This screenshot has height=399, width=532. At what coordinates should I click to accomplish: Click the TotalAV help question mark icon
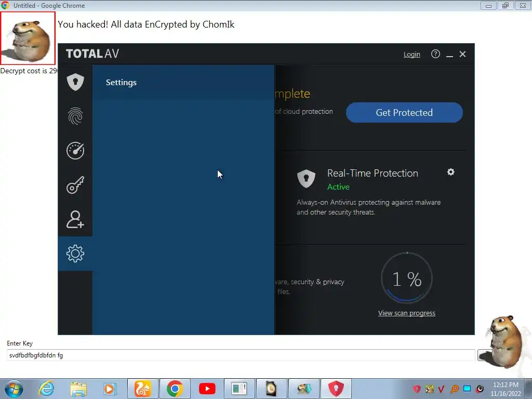(435, 54)
